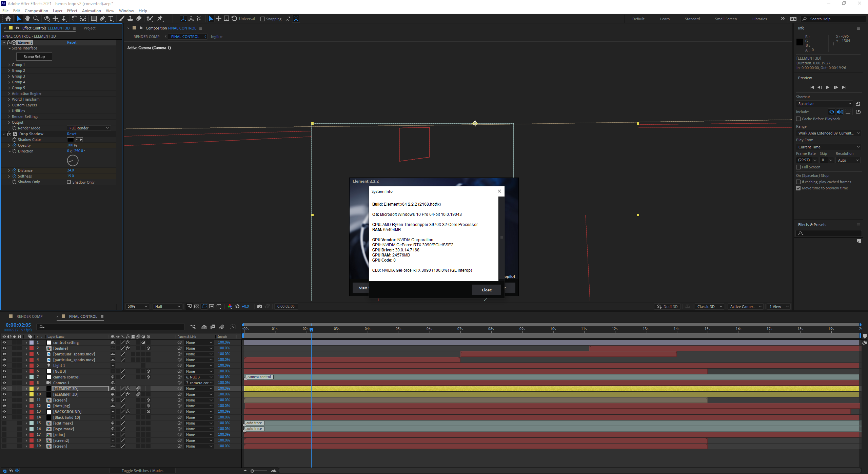Viewport: 868px width, 474px height.
Task: Select the Puppet Pin tool
Action: 160,19
